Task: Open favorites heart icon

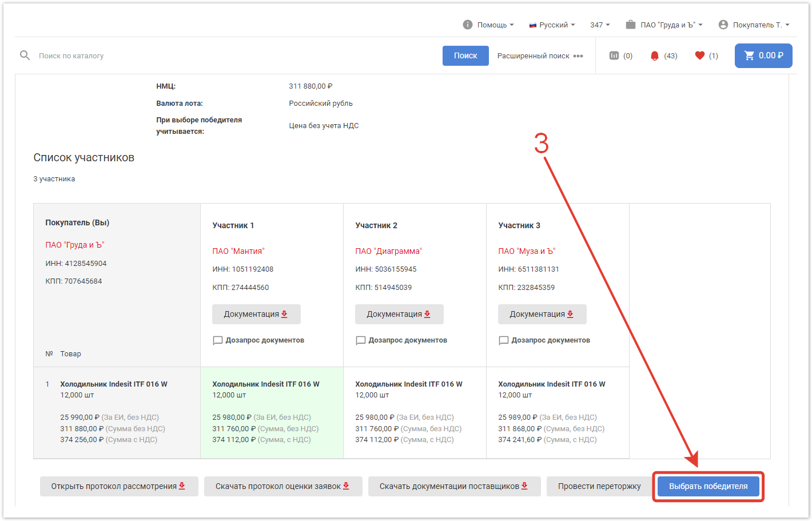Action: (699, 55)
